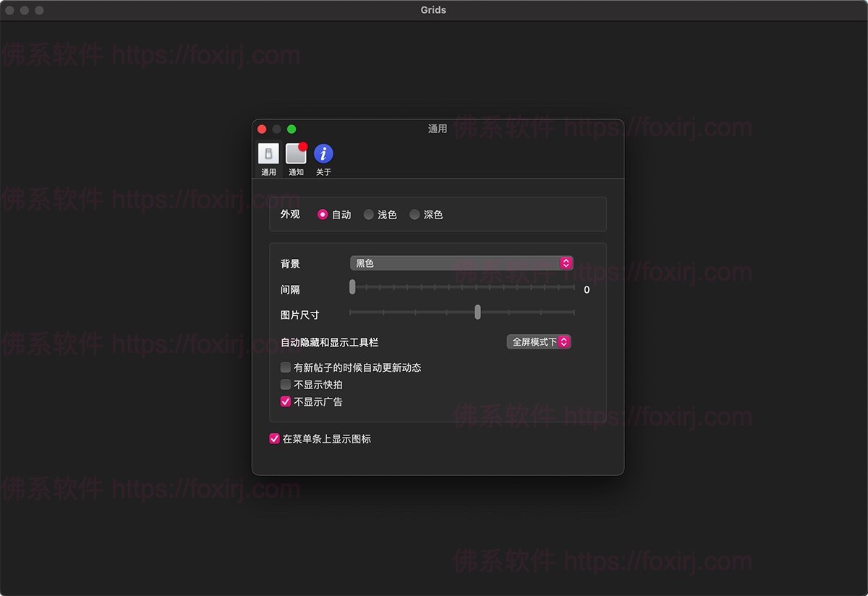This screenshot has width=868, height=596.
Task: Open the 关于 info icon
Action: (x=323, y=156)
